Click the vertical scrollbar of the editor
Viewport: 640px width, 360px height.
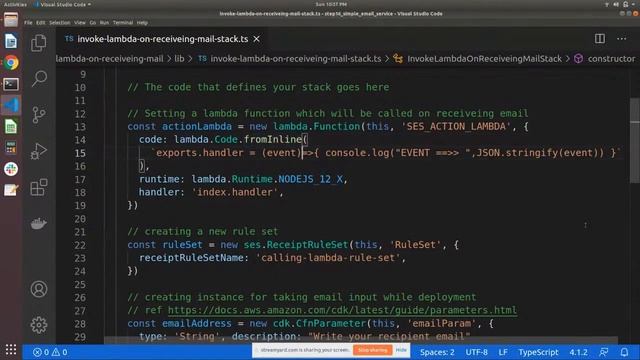pos(635,141)
